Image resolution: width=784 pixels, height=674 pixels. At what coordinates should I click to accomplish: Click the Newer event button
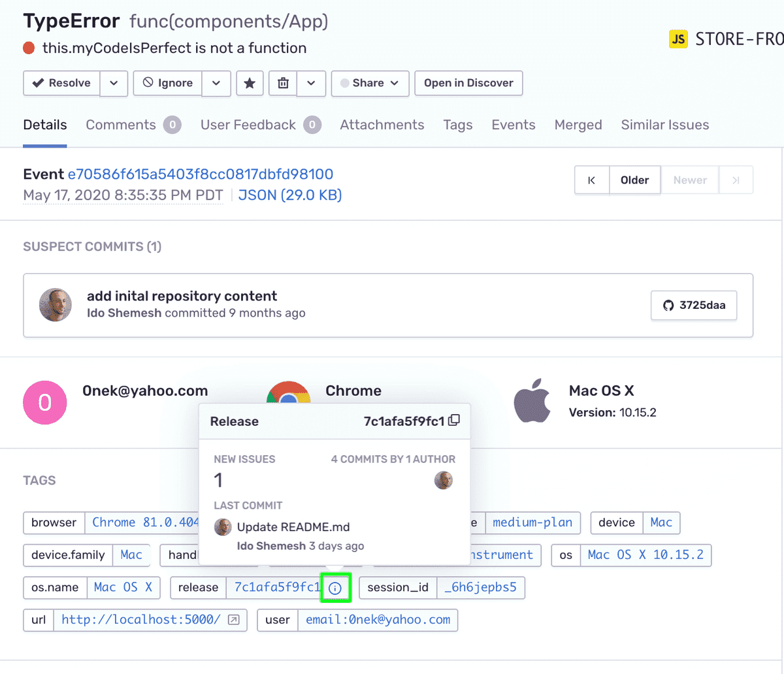(x=690, y=180)
